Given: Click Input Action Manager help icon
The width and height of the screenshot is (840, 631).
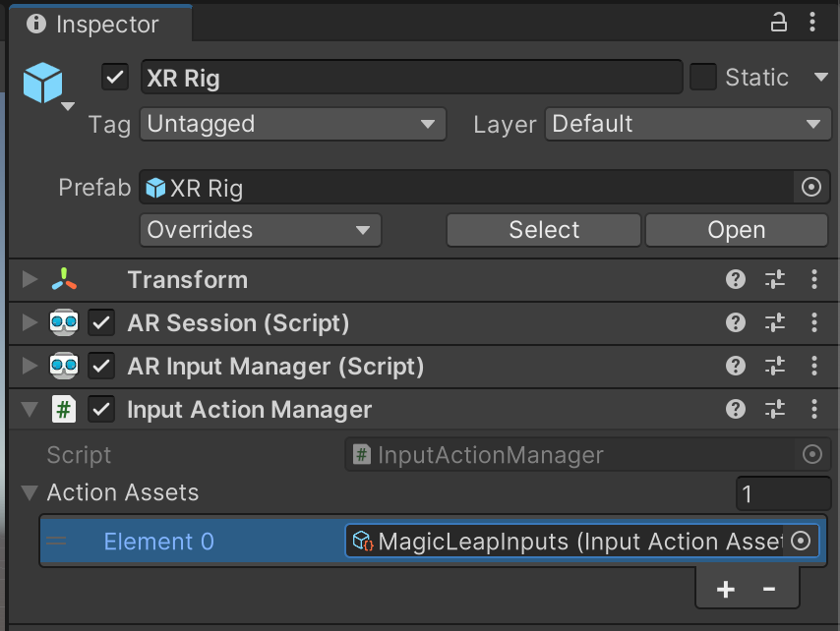Looking at the screenshot, I should (x=735, y=410).
